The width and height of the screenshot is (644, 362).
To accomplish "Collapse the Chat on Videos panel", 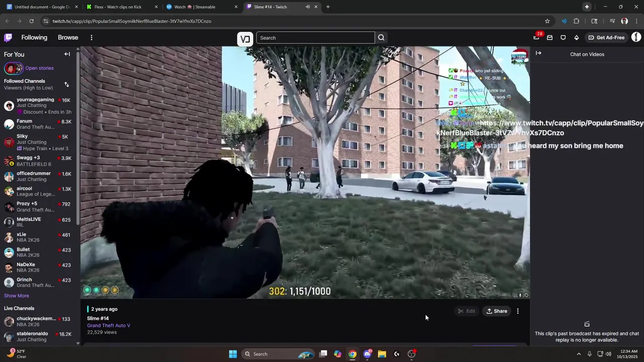I will [x=538, y=53].
